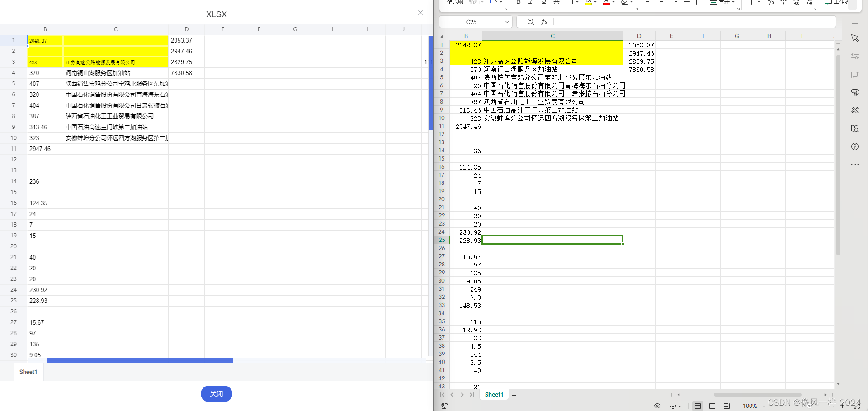Open the clear eraser dropdown arrow
This screenshot has height=411, width=868.
click(x=632, y=2)
